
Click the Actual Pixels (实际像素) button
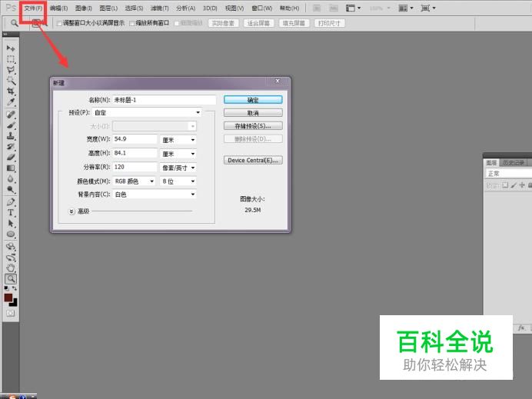coord(223,23)
